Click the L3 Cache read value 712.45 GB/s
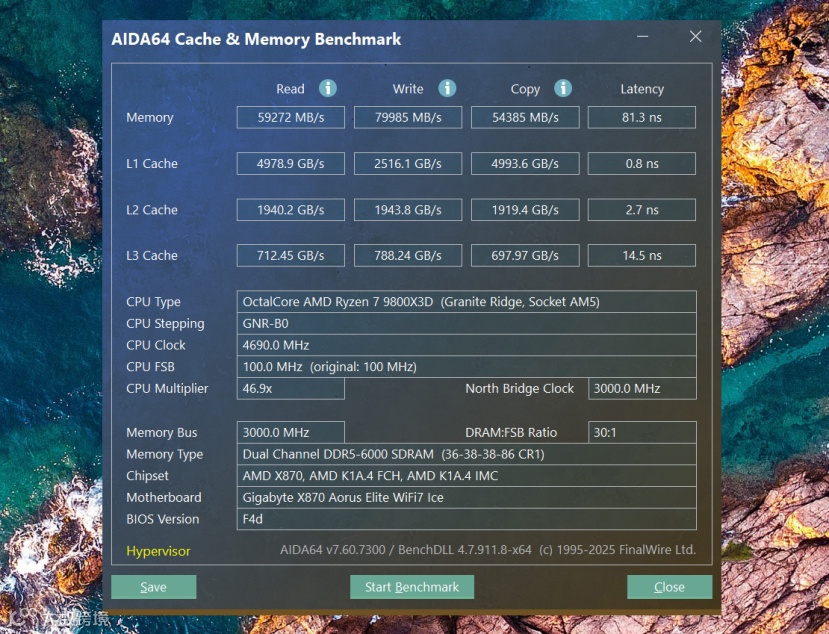The image size is (829, 634). 291,255
